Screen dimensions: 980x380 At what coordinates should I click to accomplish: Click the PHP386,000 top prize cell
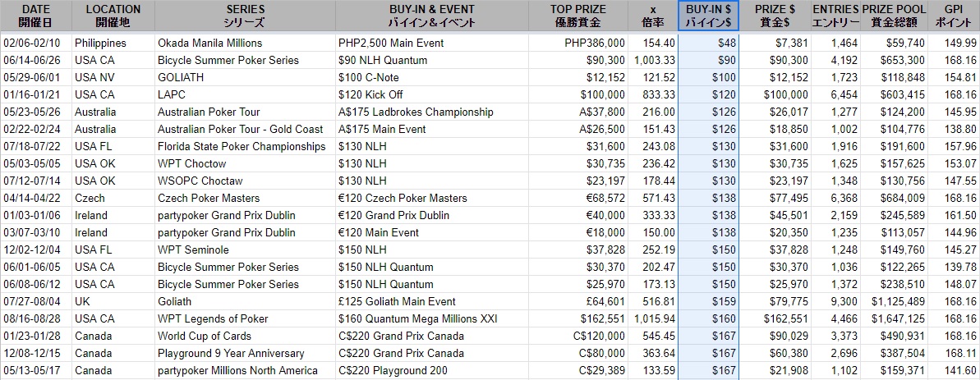[578, 43]
